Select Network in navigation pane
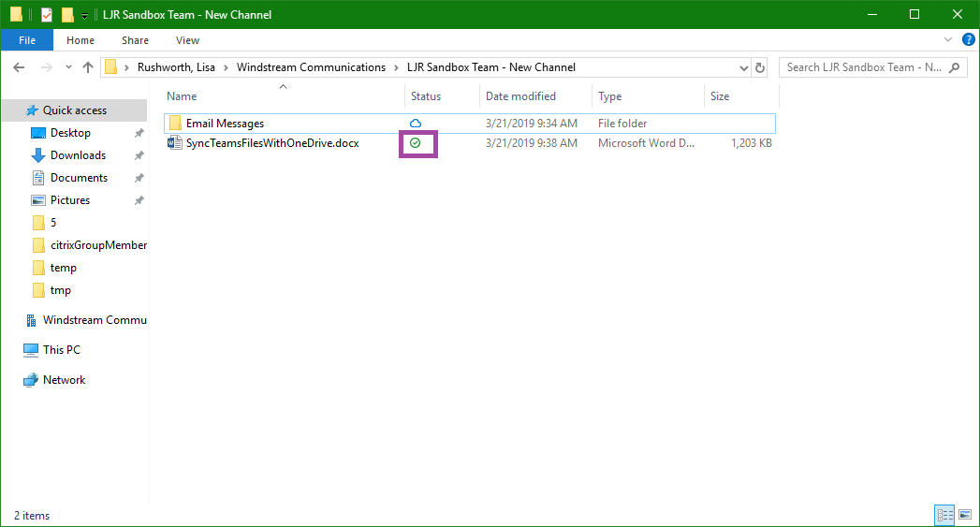The image size is (980, 527). tap(64, 380)
